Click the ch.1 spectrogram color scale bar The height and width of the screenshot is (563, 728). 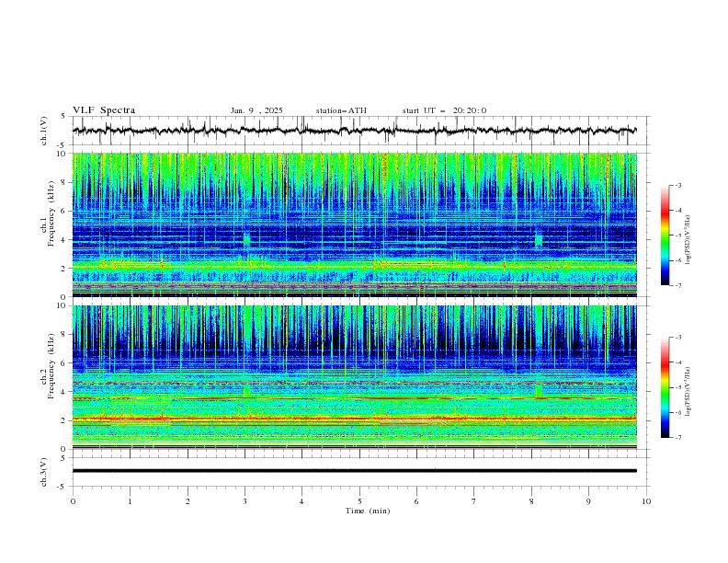(x=665, y=236)
